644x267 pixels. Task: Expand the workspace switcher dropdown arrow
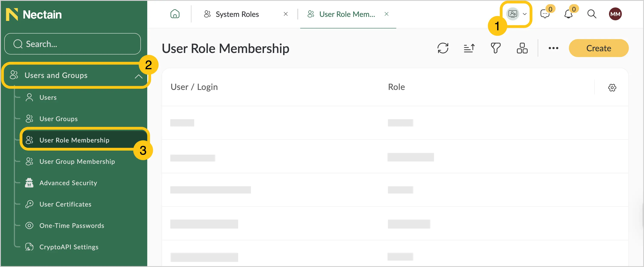coord(525,14)
